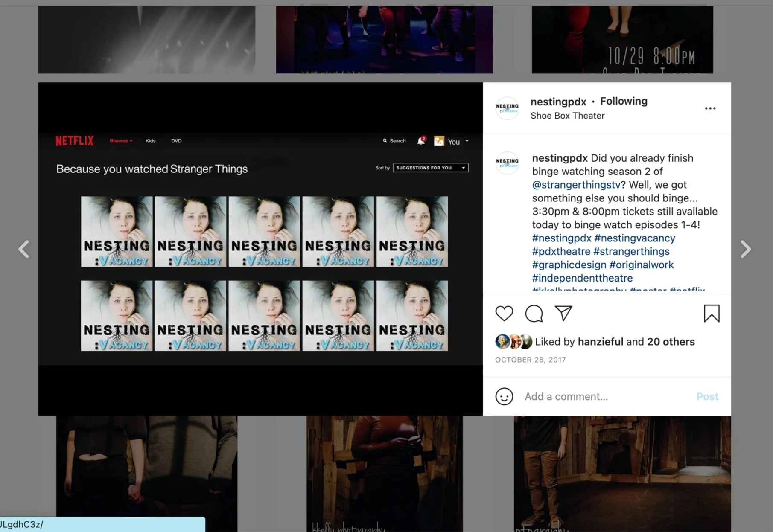Click the last Nesting Vacancy poster, bottom row
The height and width of the screenshot is (532, 773).
(x=412, y=316)
